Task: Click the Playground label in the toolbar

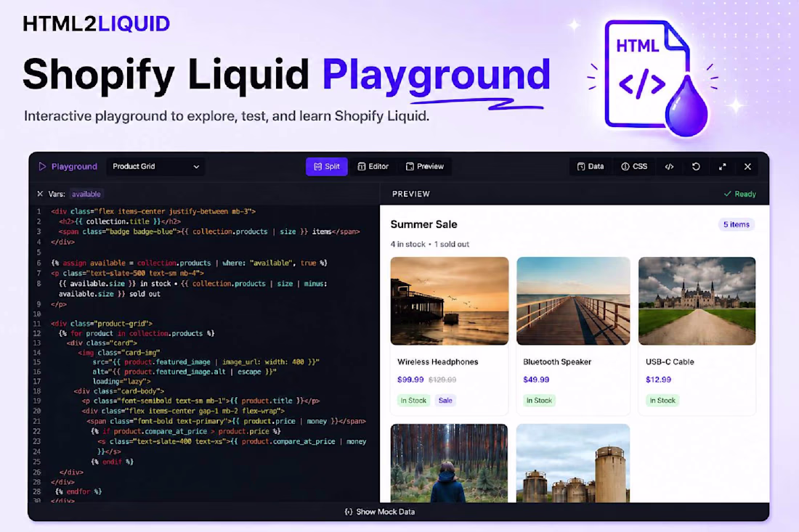Action: point(74,166)
